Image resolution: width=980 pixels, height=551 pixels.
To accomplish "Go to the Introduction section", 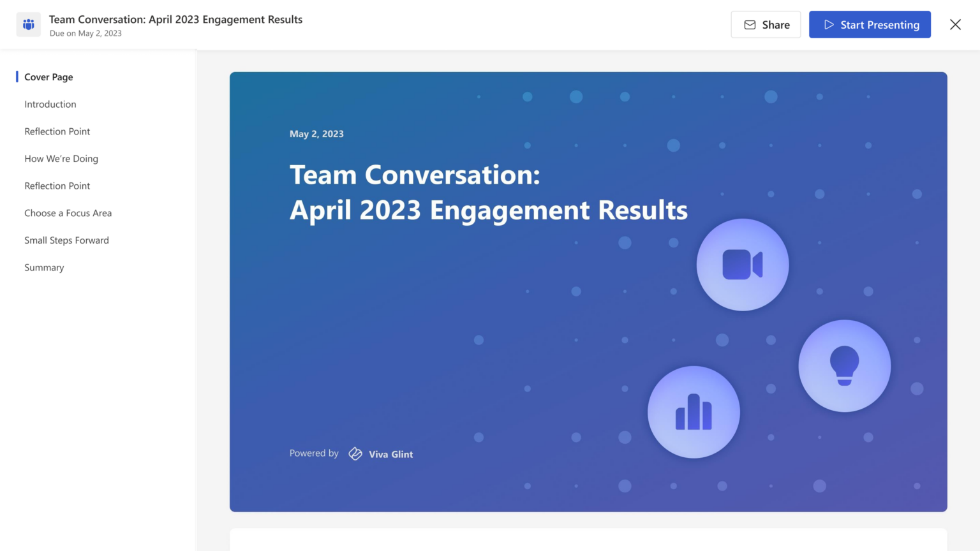I will (50, 105).
